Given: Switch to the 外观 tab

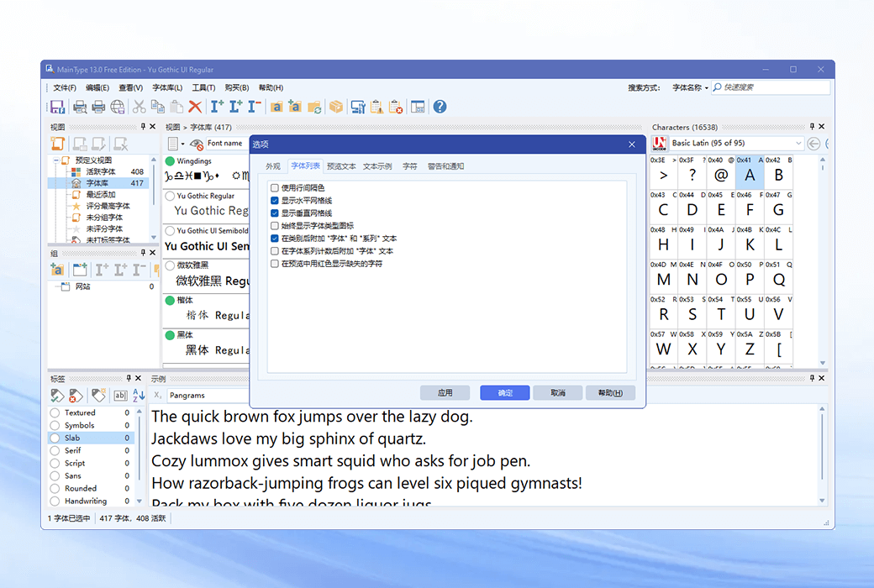Looking at the screenshot, I should 273,166.
